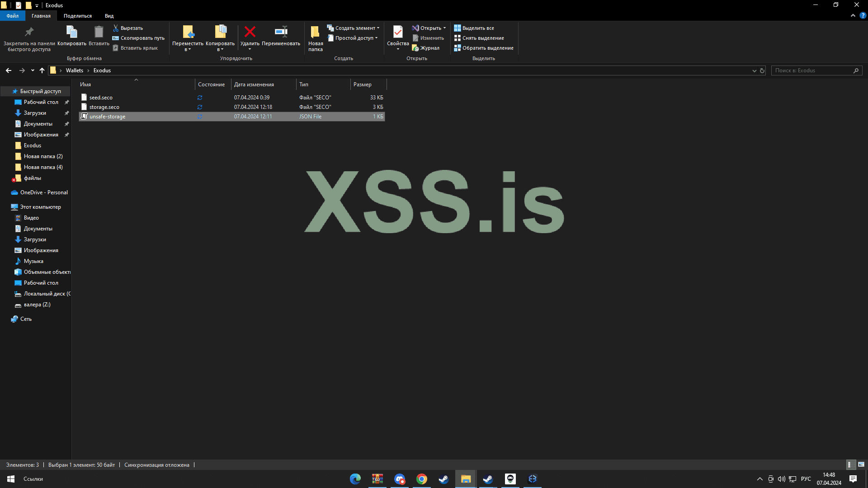Collapse the ribbon with the chevron
The height and width of the screenshot is (488, 868).
[x=853, y=15]
